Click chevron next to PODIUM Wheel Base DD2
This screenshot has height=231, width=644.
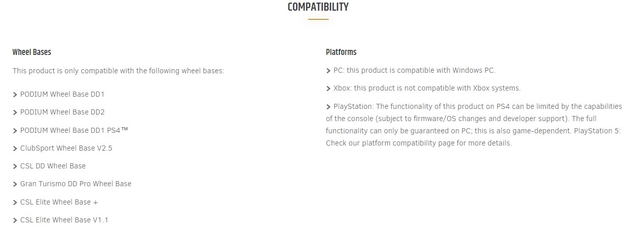pyautogui.click(x=15, y=112)
